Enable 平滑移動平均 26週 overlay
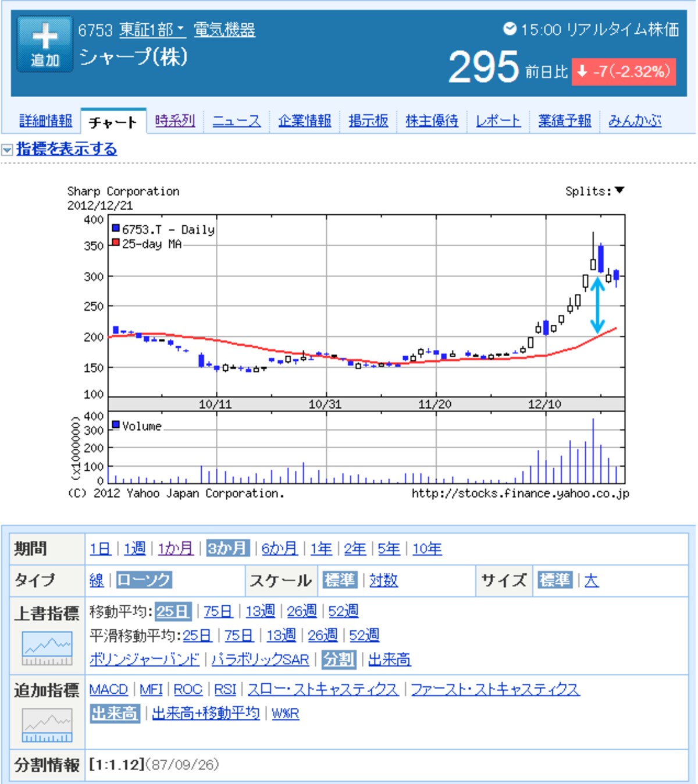This screenshot has width=698, height=784. (x=323, y=635)
